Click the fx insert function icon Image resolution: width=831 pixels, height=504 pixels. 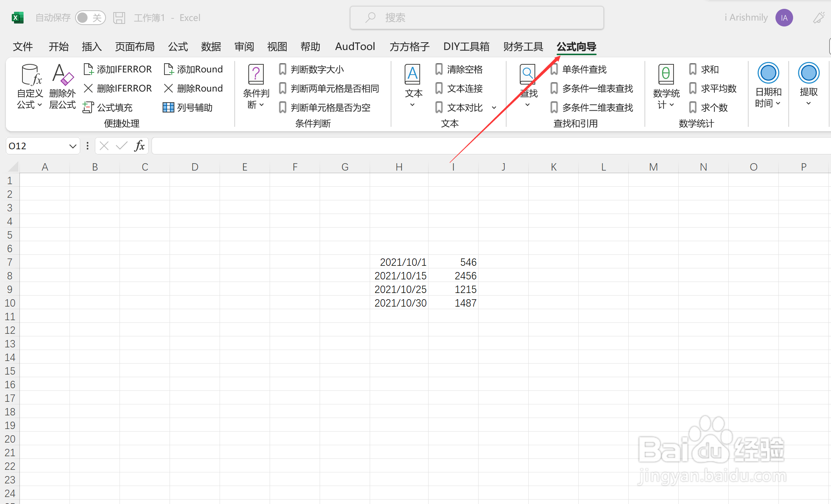point(139,146)
